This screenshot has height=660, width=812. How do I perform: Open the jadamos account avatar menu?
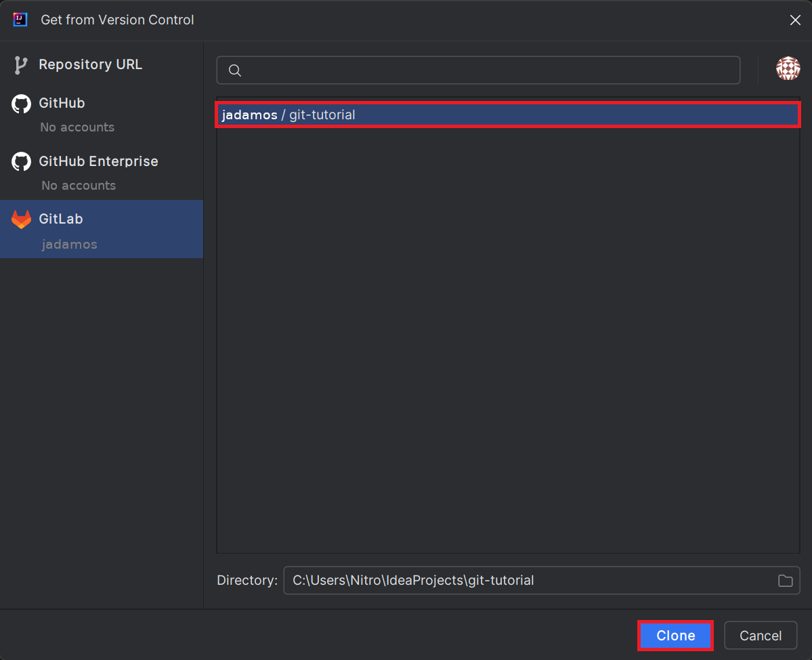pos(788,68)
